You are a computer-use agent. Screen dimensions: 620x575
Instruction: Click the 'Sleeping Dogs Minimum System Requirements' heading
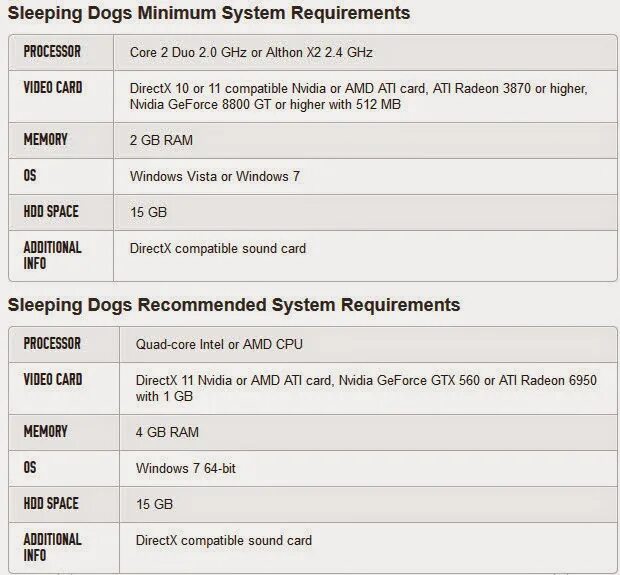point(209,13)
